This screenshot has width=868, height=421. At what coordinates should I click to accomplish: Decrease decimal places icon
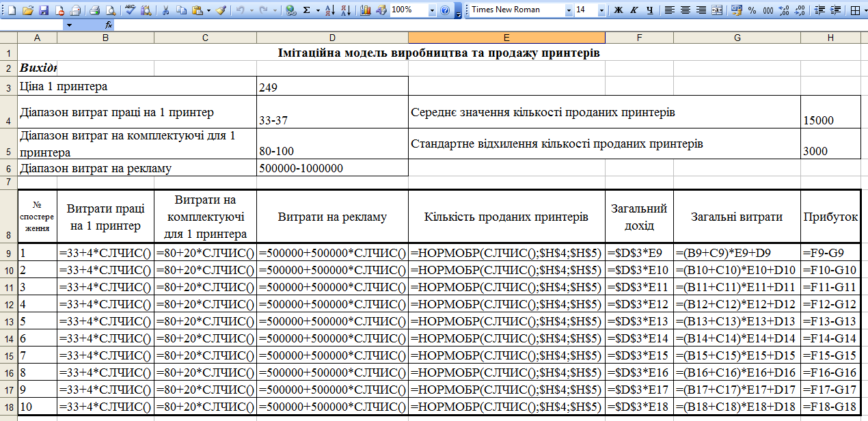point(799,10)
